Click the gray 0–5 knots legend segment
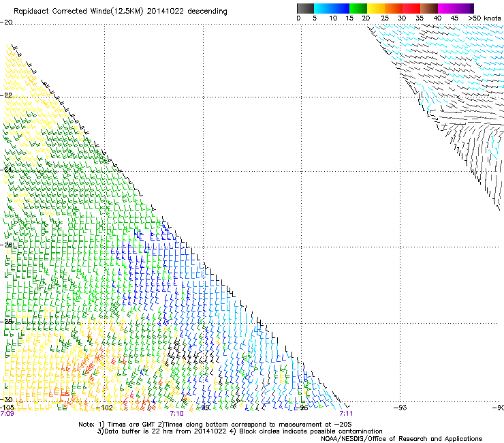The height and width of the screenshot is (443, 504). point(305,8)
